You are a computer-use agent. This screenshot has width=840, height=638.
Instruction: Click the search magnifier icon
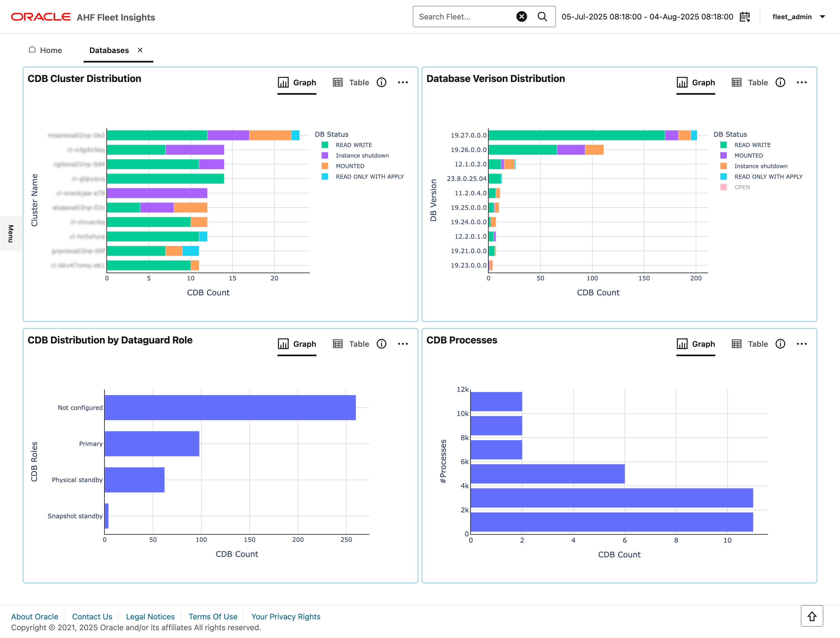(x=542, y=17)
